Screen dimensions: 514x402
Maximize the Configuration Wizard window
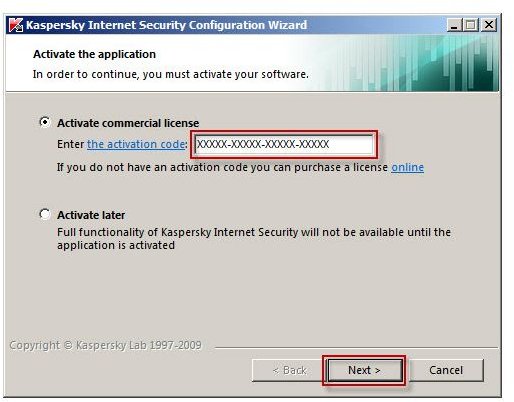(x=471, y=25)
